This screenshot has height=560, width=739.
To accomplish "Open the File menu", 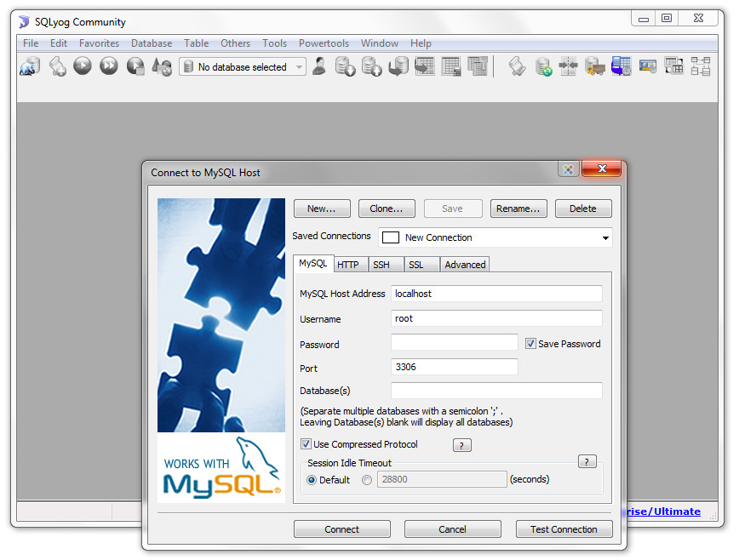I will (31, 43).
